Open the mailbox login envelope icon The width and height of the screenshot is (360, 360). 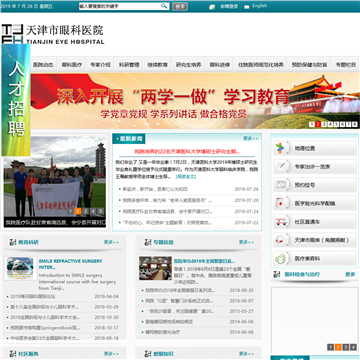coord(212,7)
